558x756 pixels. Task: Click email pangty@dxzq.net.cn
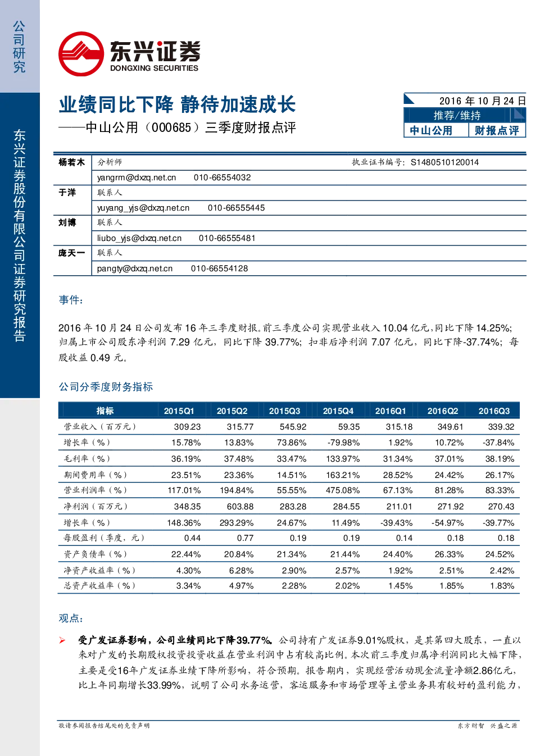pyautogui.click(x=135, y=268)
